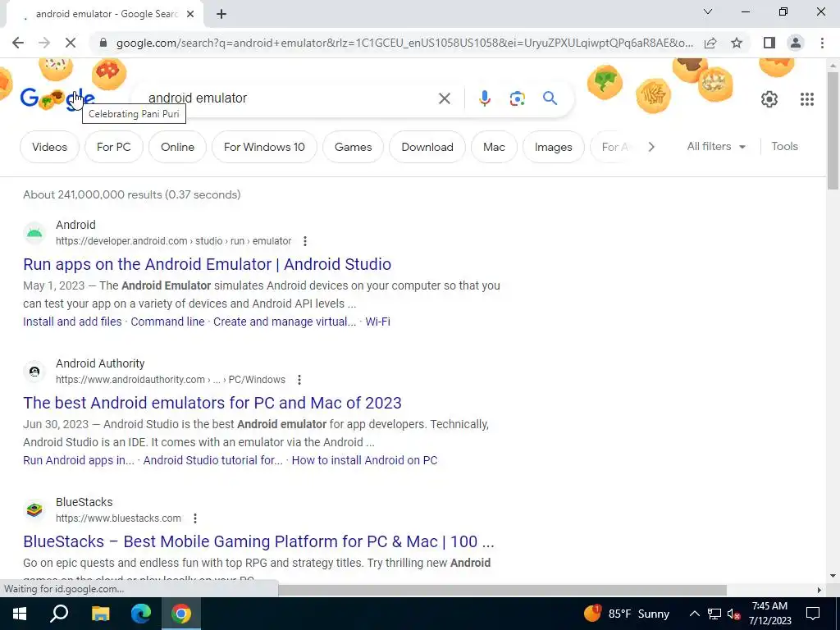840x630 pixels.
Task: Submit search with magnifier icon
Action: (550, 98)
